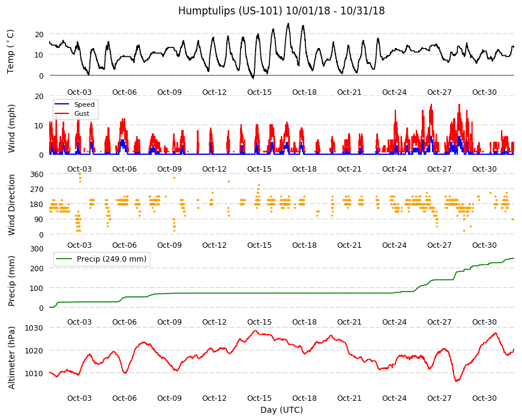
Task: Click the Temp (°C) axis label
Action: 11,52
